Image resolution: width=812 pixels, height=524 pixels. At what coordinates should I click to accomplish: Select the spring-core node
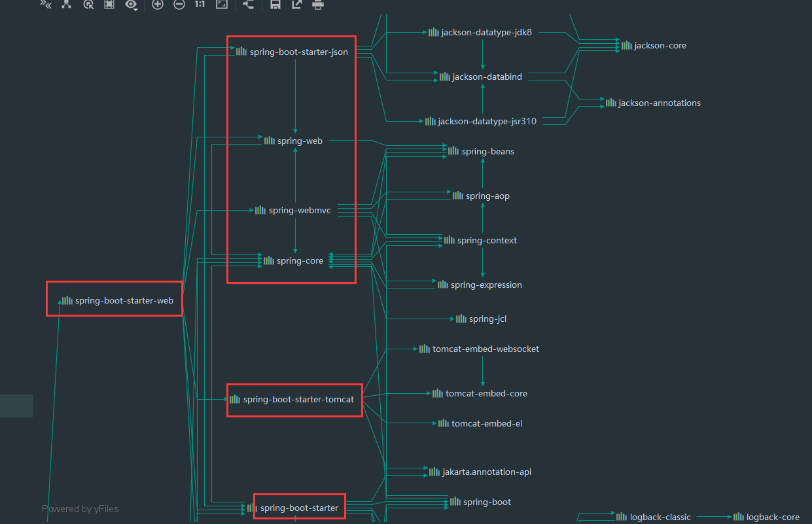point(293,260)
